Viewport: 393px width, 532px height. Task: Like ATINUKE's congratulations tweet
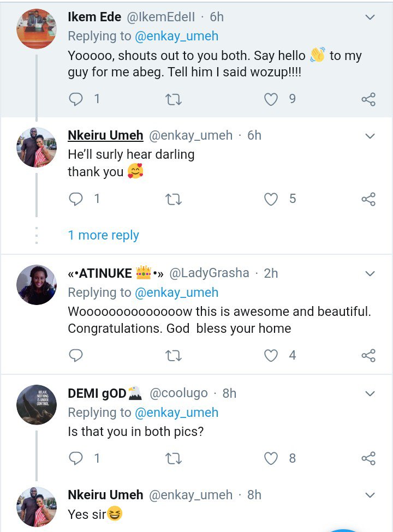271,356
